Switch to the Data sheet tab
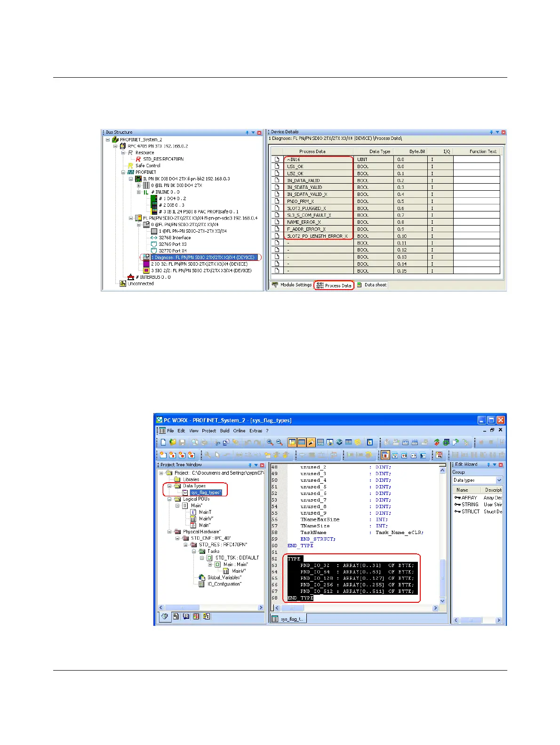Screen dimensions: 560x745 372,285
